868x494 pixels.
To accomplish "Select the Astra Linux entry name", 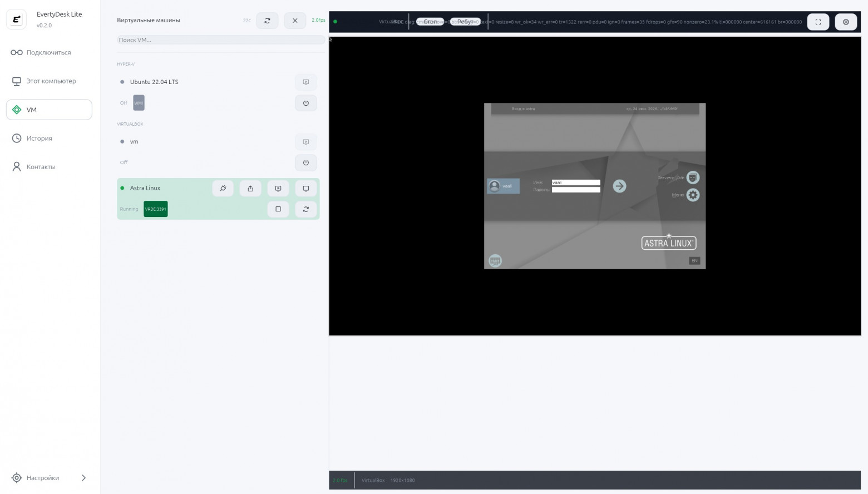I will (x=145, y=188).
